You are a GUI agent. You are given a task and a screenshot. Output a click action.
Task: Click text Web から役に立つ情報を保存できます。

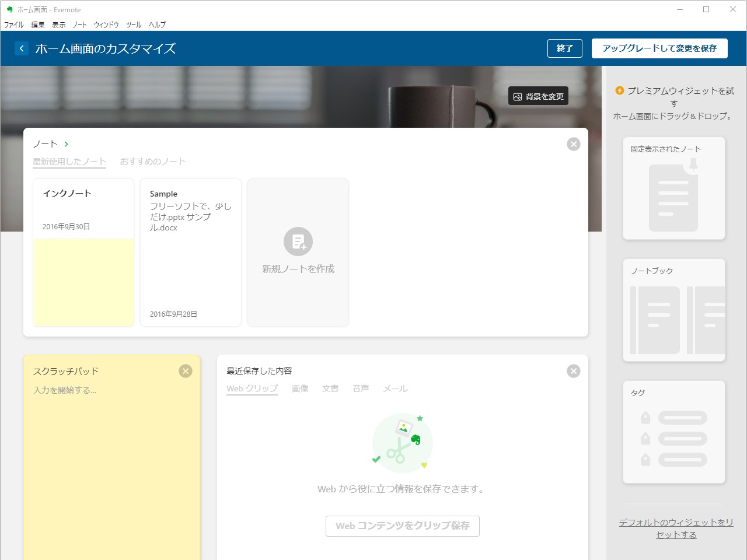(402, 489)
